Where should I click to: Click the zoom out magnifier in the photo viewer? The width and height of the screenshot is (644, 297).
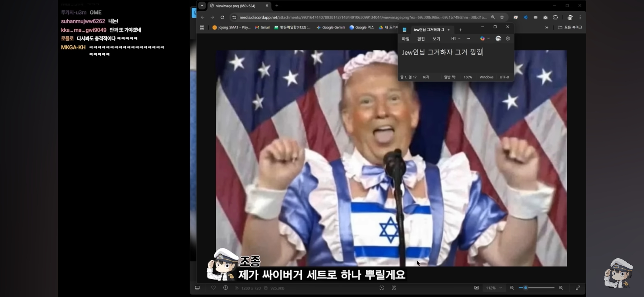pos(512,288)
